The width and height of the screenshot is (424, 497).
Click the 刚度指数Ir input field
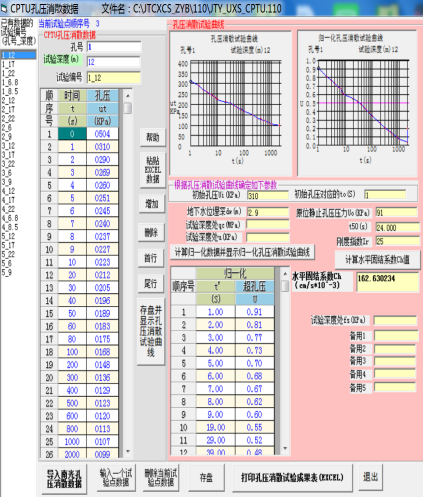398,241
